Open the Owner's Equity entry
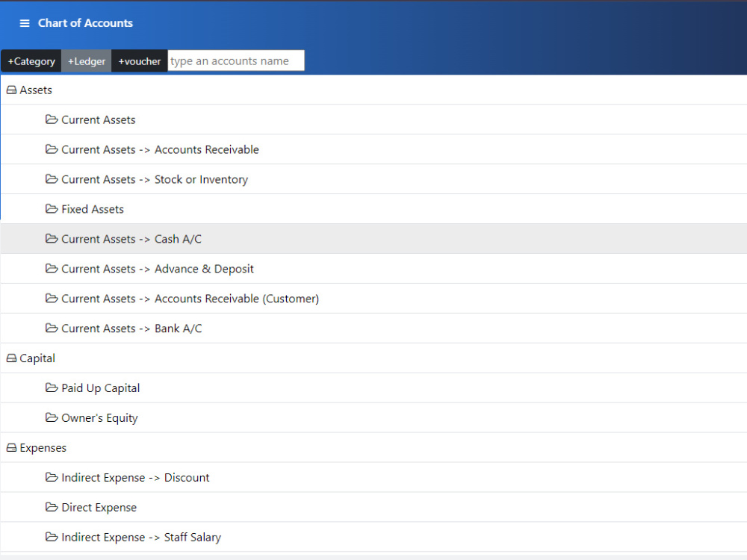This screenshot has width=747, height=560. pos(99,418)
